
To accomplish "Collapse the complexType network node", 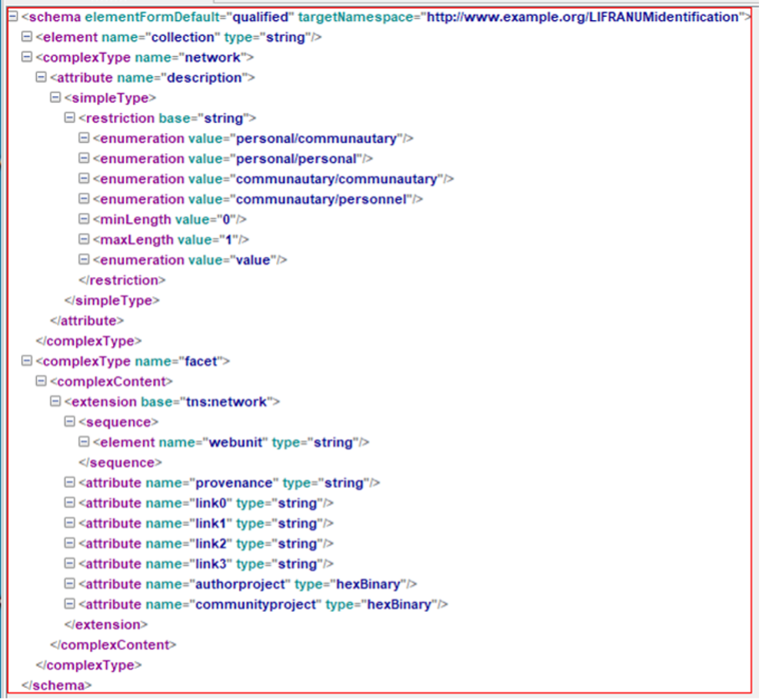I will pos(26,57).
